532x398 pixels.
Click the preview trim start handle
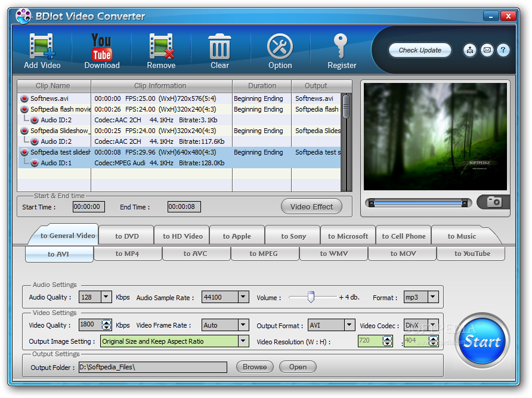[372, 203]
